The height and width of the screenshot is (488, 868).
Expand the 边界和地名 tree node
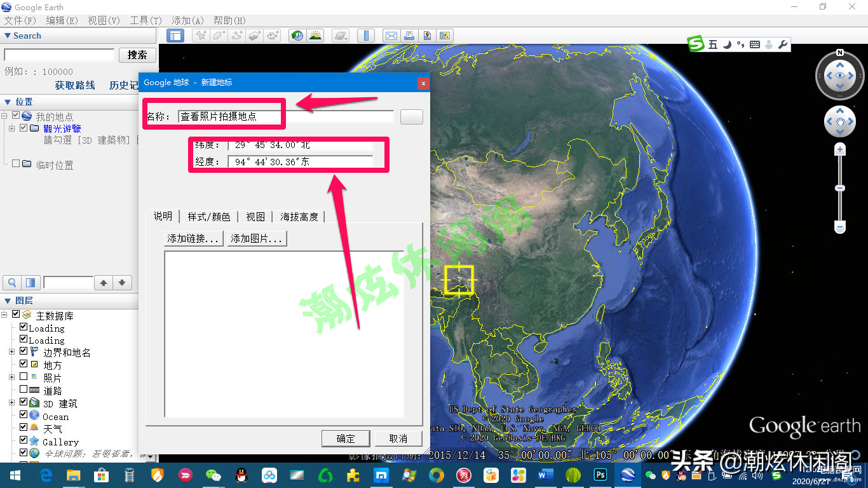coord(11,351)
